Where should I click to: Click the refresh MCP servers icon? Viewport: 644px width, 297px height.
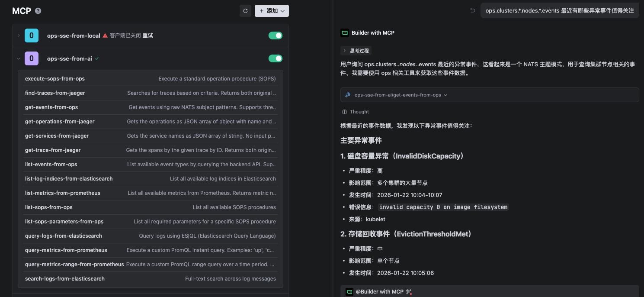(245, 11)
